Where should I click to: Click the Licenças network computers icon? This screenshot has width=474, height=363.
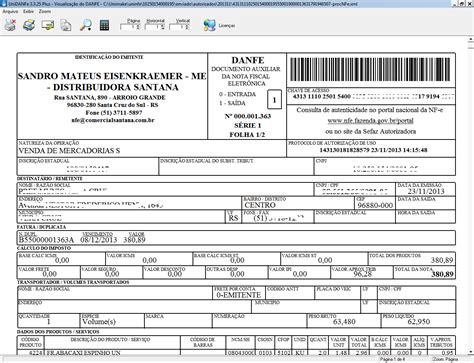210,25
